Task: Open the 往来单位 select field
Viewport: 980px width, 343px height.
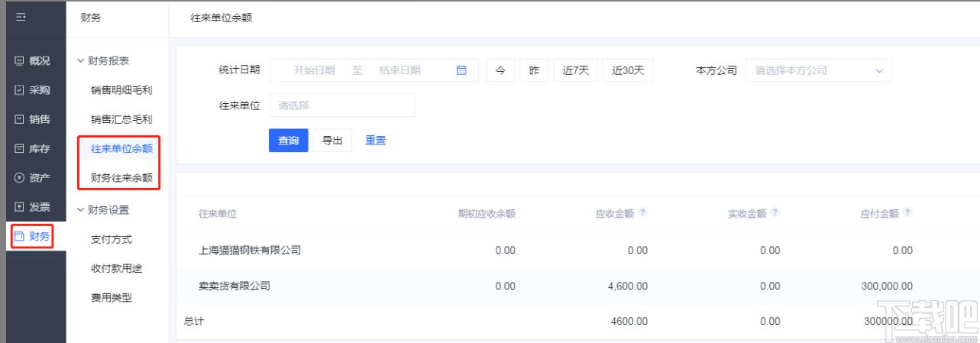Action: point(341,105)
